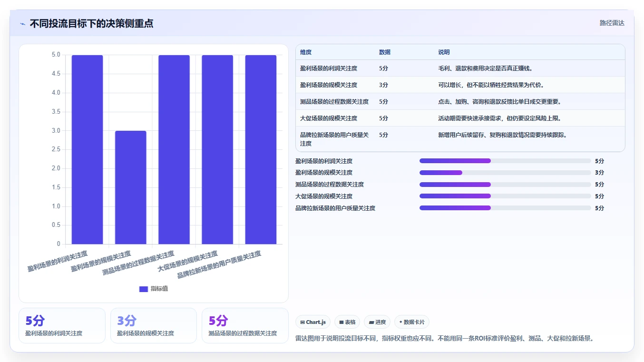644x362 pixels.
Task: Click the note 可以增长,但不能以牺牲经营结果为代价
Action: (x=491, y=85)
